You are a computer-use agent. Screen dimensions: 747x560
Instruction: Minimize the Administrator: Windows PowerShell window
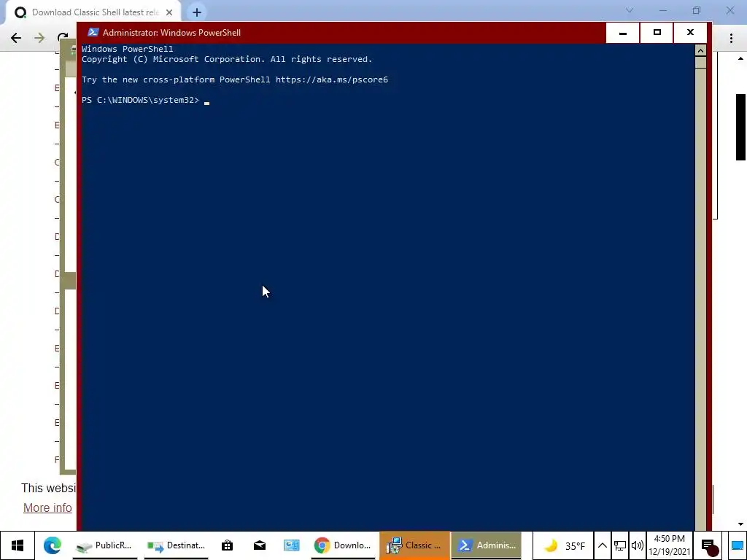(623, 33)
